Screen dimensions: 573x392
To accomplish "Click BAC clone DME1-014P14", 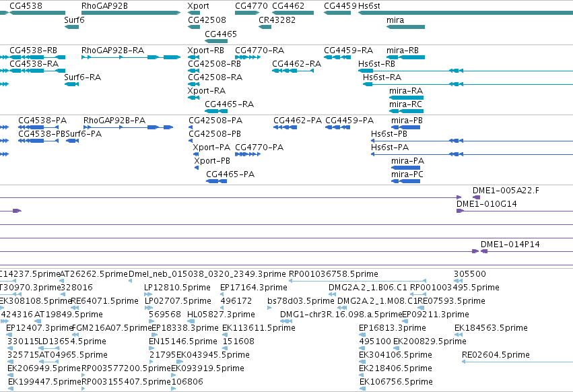I will pyautogui.click(x=527, y=251).
